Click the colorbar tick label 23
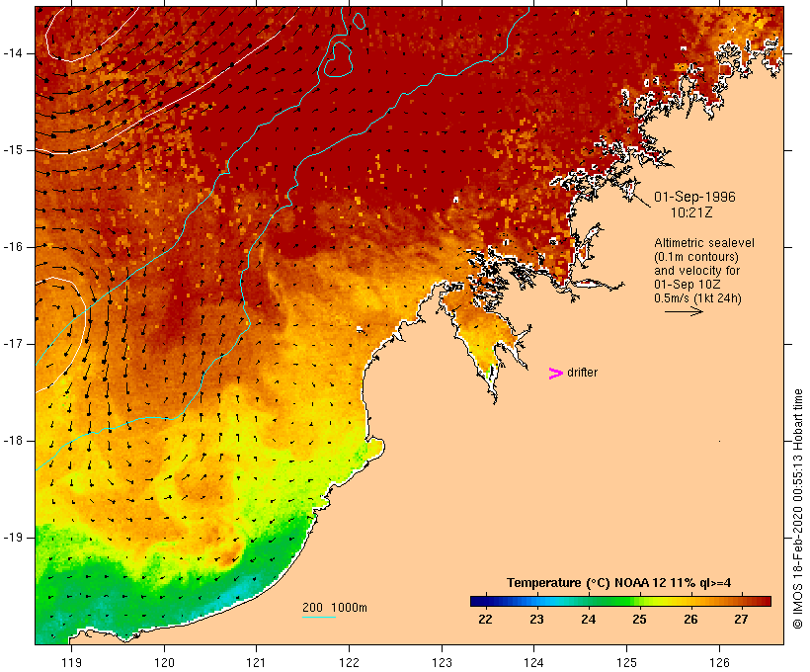The width and height of the screenshot is (810, 672). 536,620
